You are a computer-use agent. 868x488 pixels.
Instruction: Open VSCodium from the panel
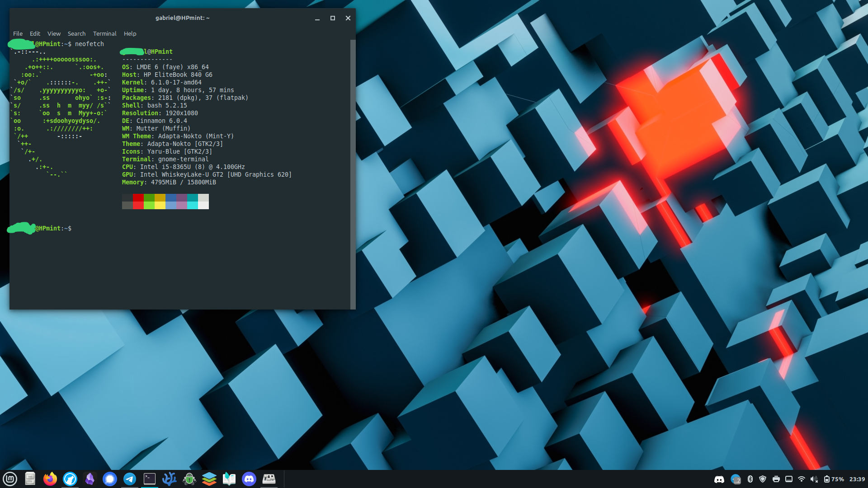click(170, 479)
